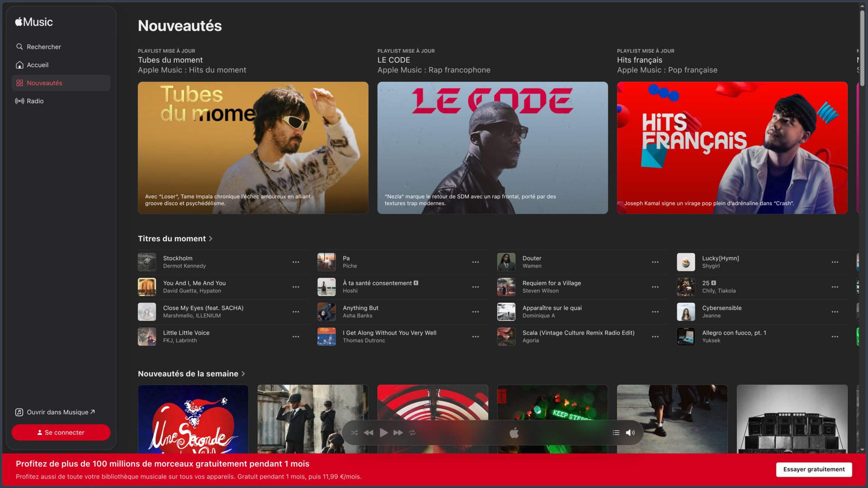The width and height of the screenshot is (868, 488).
Task: Open Rechercher search in sidebar
Action: pyautogui.click(x=61, y=47)
